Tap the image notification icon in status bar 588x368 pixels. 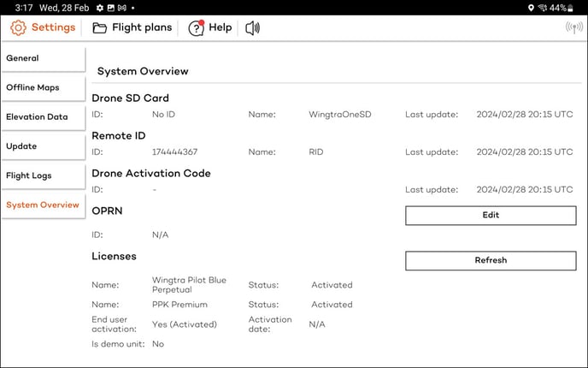(110, 8)
